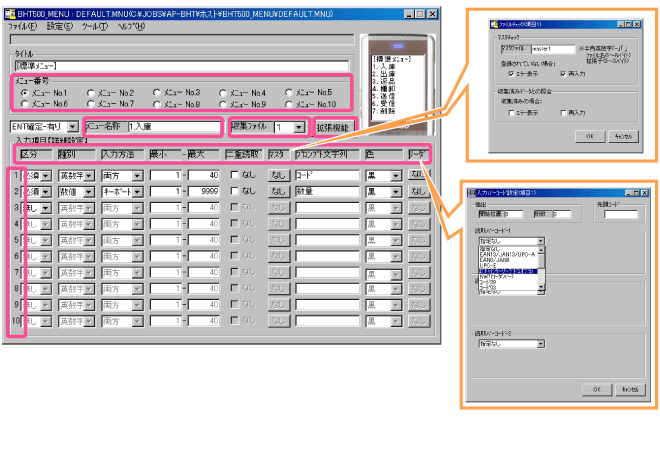
Task: Select the メニュー No.1 radio button
Action: 25,92
